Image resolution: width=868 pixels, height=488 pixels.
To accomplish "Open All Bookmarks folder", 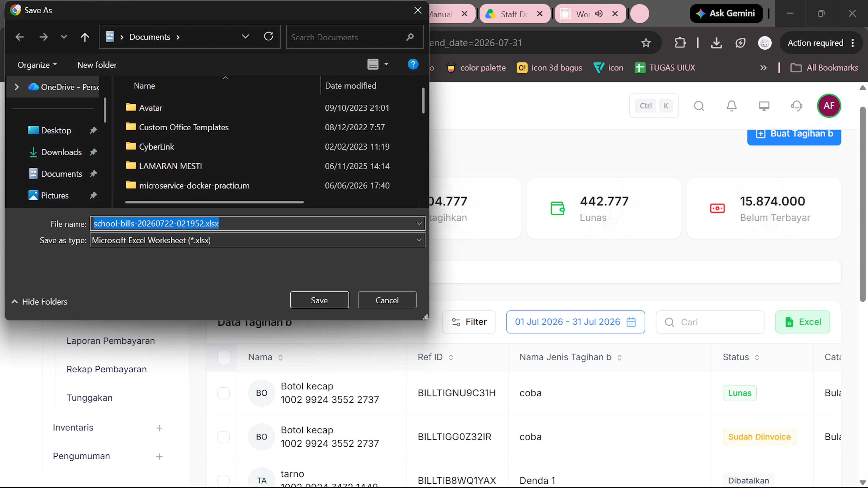I will (x=824, y=68).
